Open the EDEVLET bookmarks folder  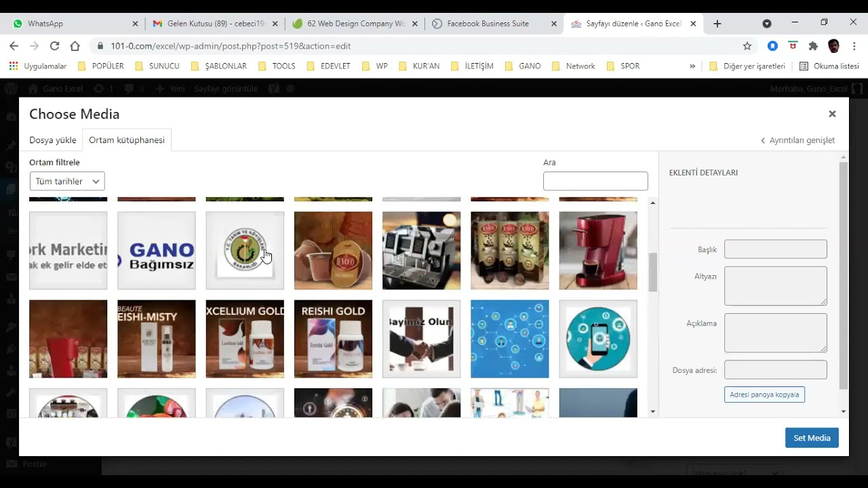coord(329,66)
